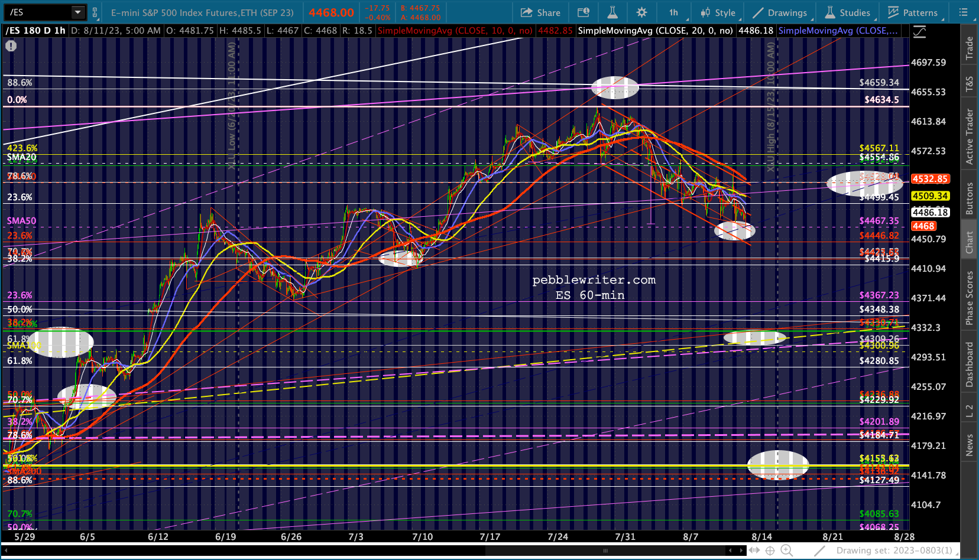Open the symbol description info icon
Viewport: 979px width, 560px height.
[x=583, y=12]
